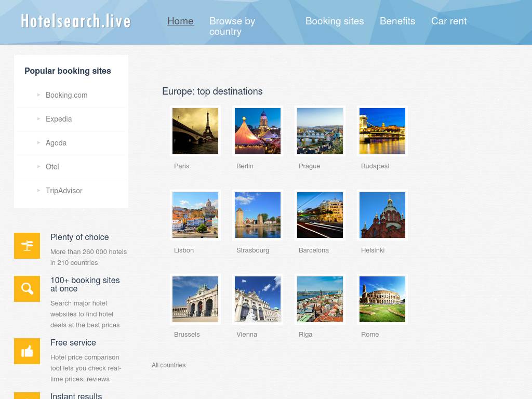Screen dimensions: 532x399
Task: Open Booking.com in the sidebar
Action: pos(66,95)
